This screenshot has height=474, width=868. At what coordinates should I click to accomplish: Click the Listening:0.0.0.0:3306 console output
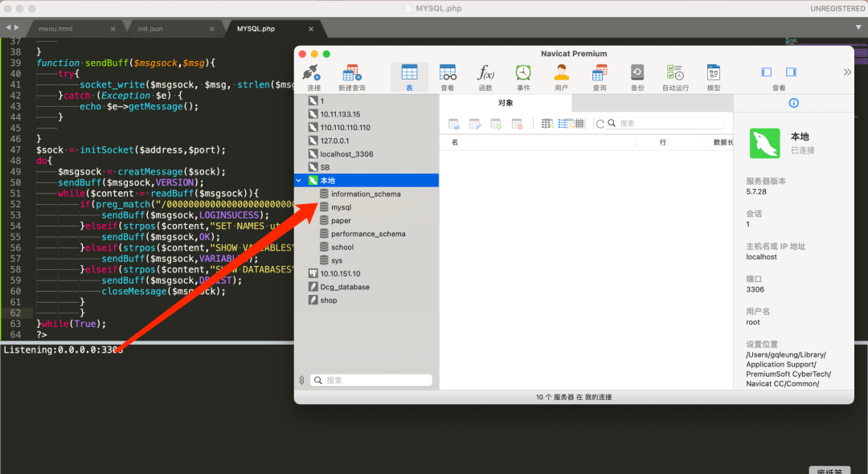(x=63, y=349)
